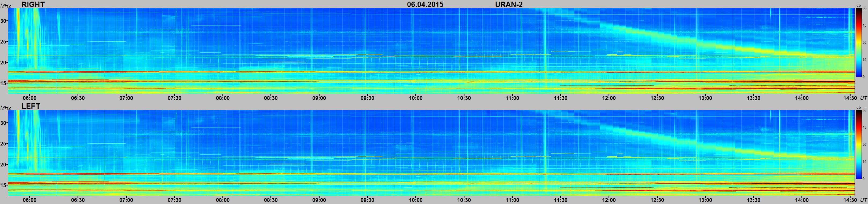Click the 11:00 time tick under LEFT panel

[512, 200]
